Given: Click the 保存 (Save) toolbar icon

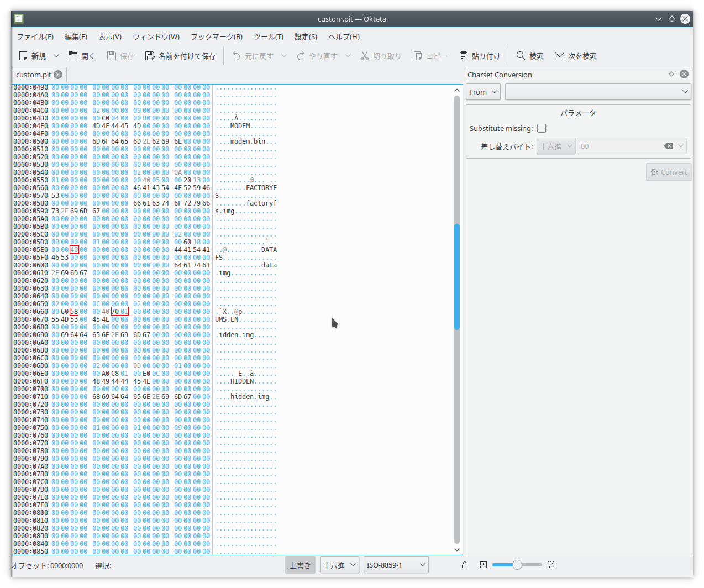Looking at the screenshot, I should click(112, 56).
